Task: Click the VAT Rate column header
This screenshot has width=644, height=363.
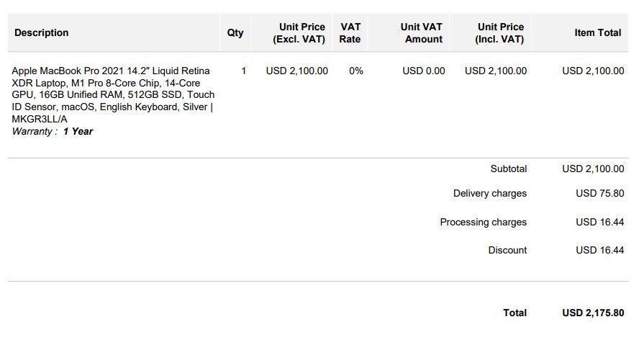Action: 350,33
